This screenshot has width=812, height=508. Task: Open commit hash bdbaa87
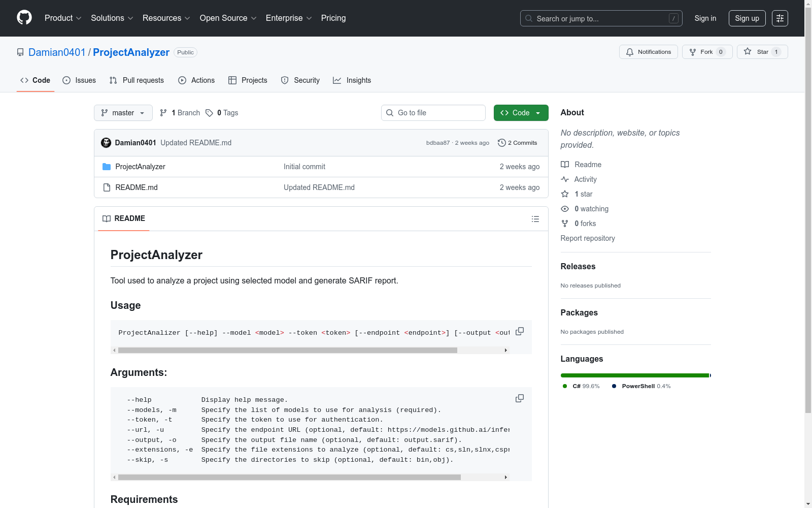click(438, 143)
